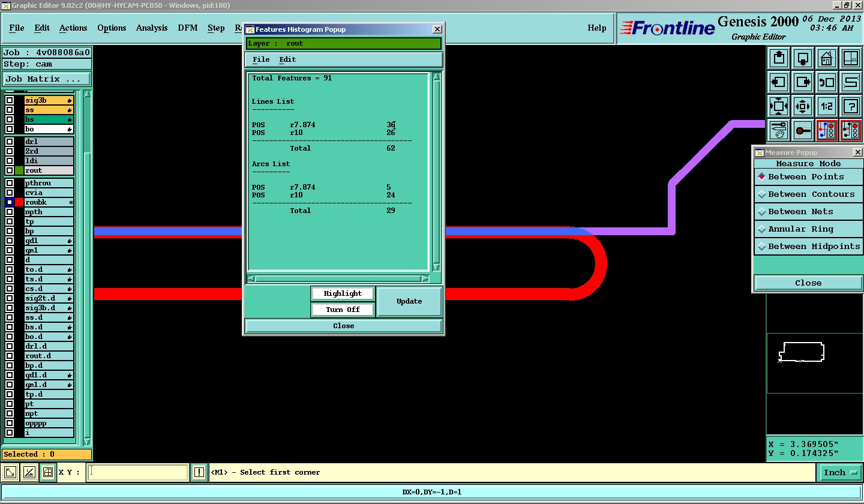Click scroll right arrow in histogram popup
The image size is (864, 504).
tap(425, 278)
